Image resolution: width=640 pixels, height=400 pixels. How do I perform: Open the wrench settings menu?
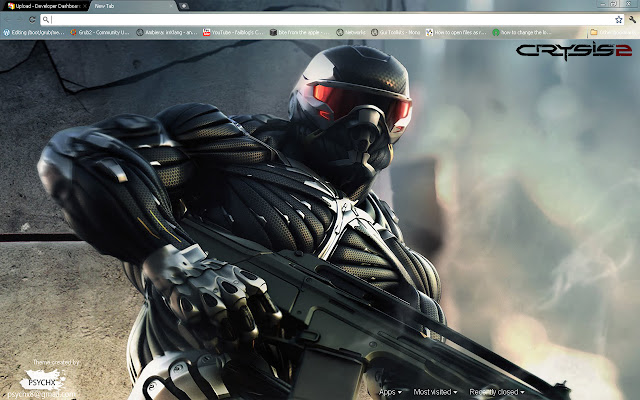pos(632,19)
